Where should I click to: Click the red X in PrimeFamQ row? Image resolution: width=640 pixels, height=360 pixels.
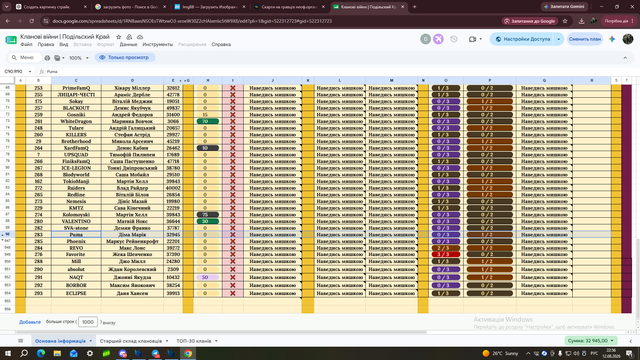click(233, 88)
